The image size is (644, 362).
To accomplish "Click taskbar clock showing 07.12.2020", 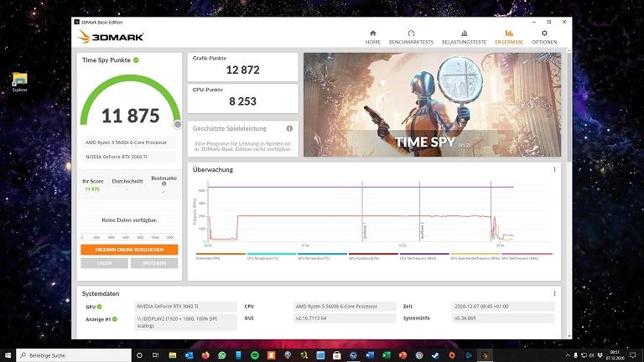I will point(615,355).
